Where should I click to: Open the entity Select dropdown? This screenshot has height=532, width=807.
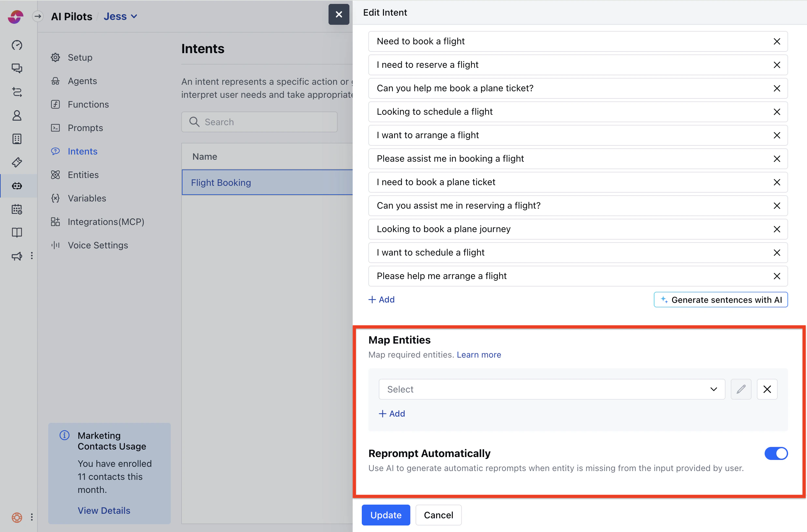pos(551,389)
